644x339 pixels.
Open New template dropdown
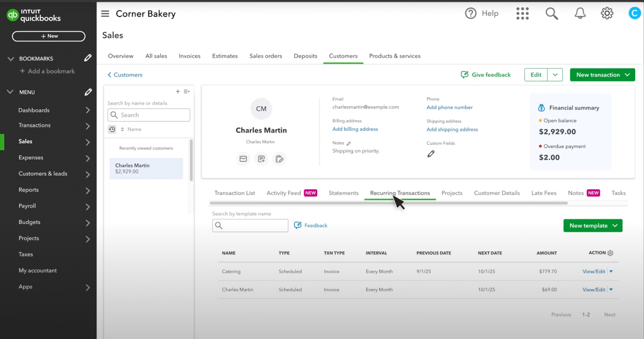click(x=593, y=225)
